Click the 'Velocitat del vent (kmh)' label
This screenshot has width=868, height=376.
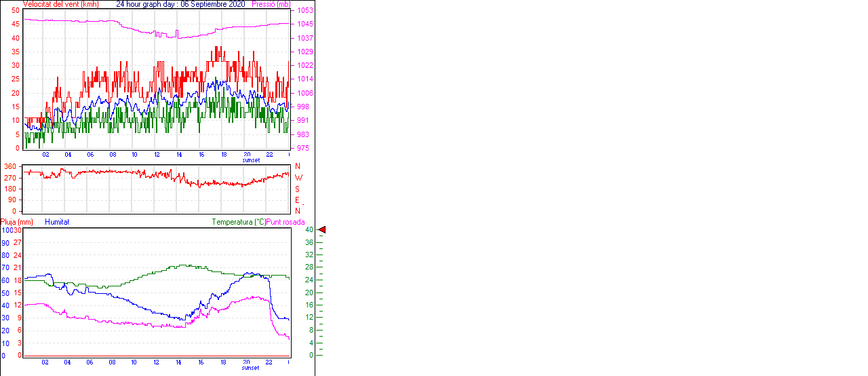click(x=60, y=4)
